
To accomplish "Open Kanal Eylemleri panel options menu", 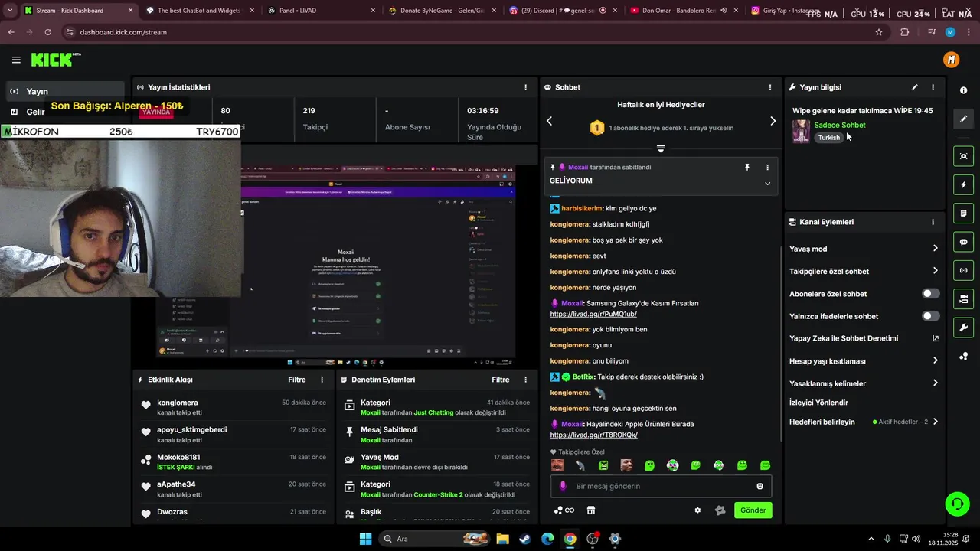I will 933,222.
